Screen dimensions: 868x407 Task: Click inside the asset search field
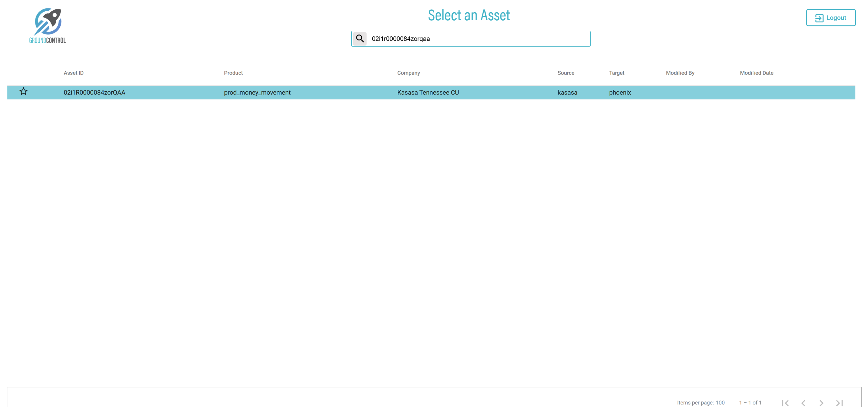[478, 39]
